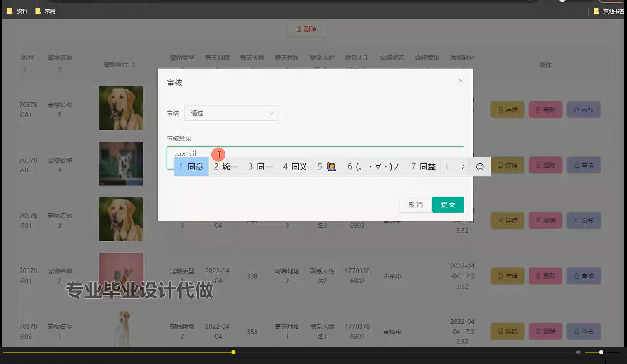
Task: Toggle sorting on the 机号 column
Action: 26,70
